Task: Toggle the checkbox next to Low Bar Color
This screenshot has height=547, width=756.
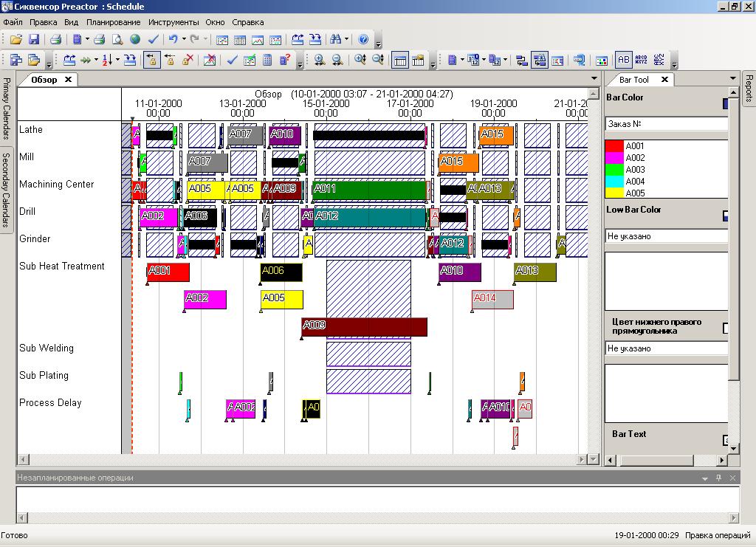Action: [726, 216]
